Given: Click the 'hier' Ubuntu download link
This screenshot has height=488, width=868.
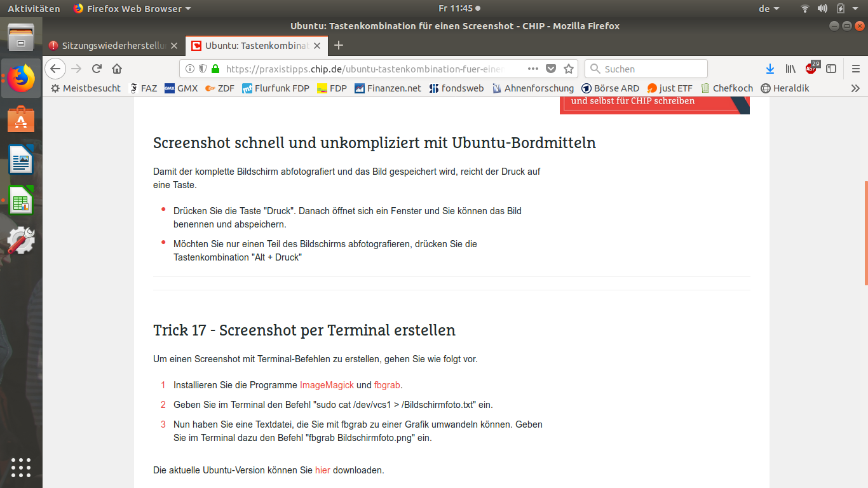Looking at the screenshot, I should (323, 470).
